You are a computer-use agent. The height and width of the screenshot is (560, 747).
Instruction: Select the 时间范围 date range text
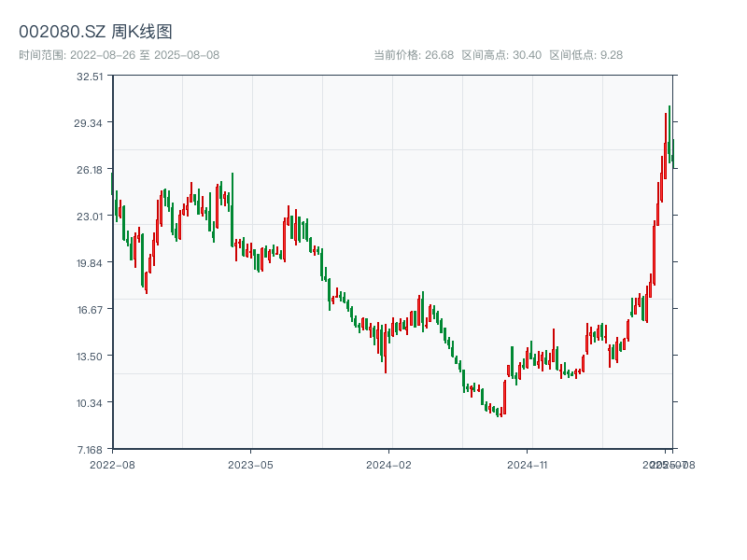pos(119,55)
